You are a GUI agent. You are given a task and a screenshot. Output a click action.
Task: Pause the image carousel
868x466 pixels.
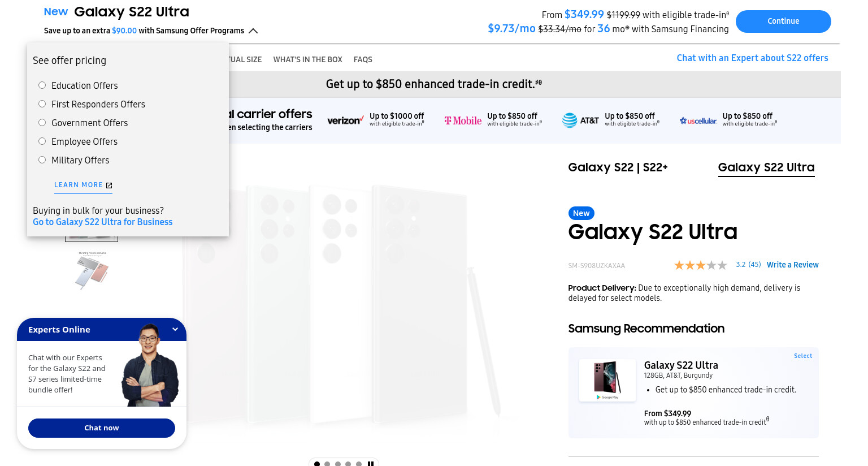click(x=371, y=464)
